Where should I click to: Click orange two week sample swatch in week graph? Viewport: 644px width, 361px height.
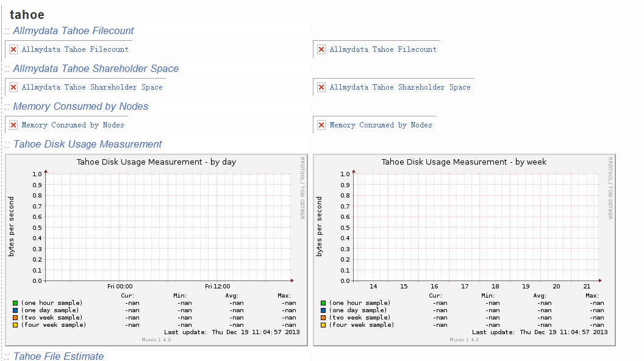tap(323, 318)
